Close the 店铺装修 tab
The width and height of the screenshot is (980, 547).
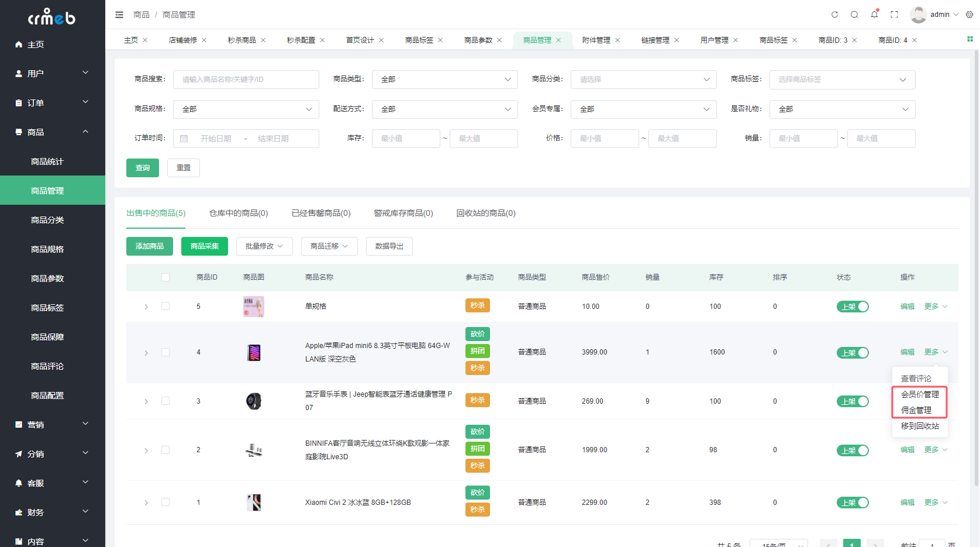[204, 40]
